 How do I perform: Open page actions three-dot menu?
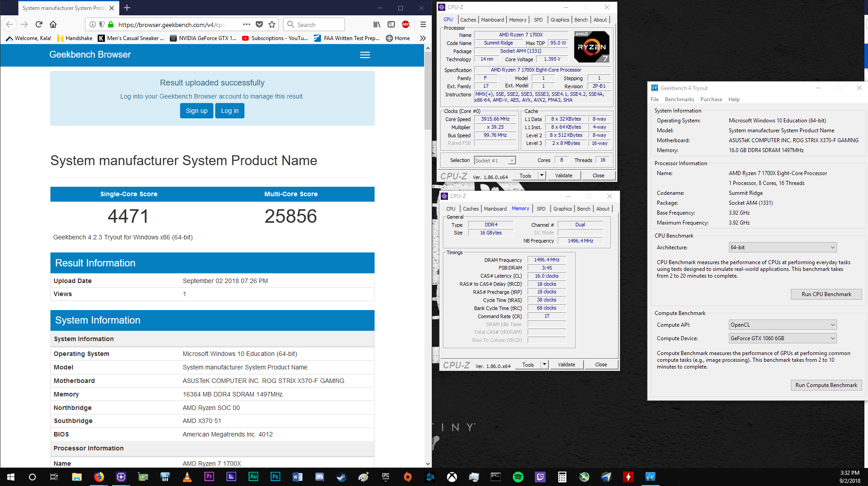click(247, 24)
